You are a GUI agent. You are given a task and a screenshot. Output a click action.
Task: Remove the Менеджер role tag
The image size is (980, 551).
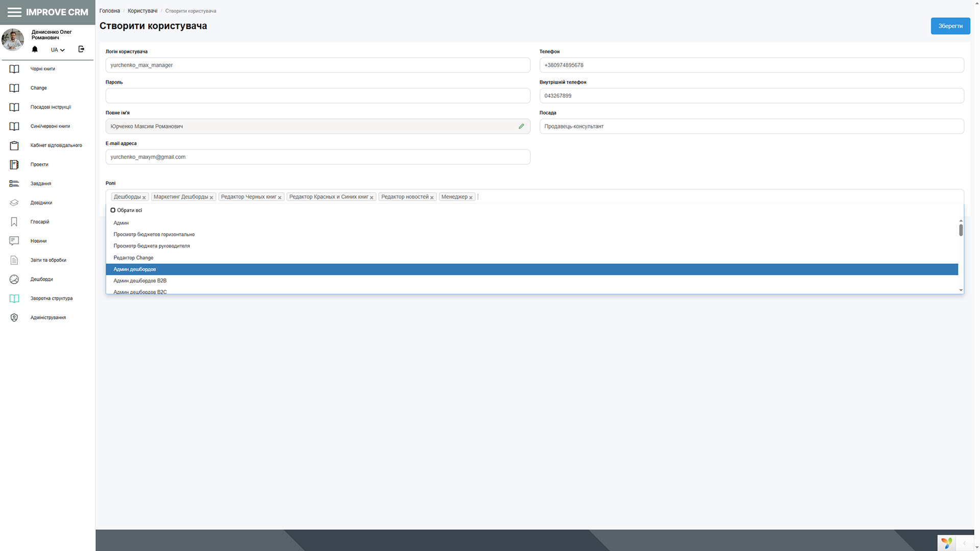(x=471, y=196)
